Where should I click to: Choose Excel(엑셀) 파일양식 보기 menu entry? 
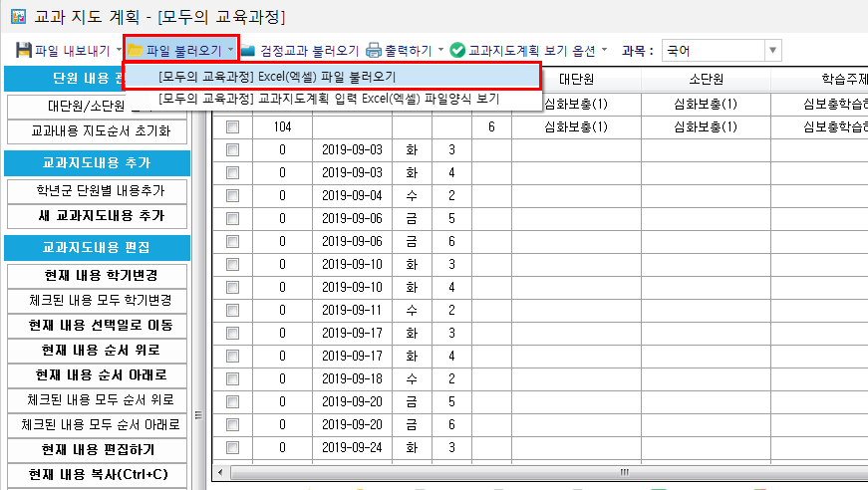(332, 99)
